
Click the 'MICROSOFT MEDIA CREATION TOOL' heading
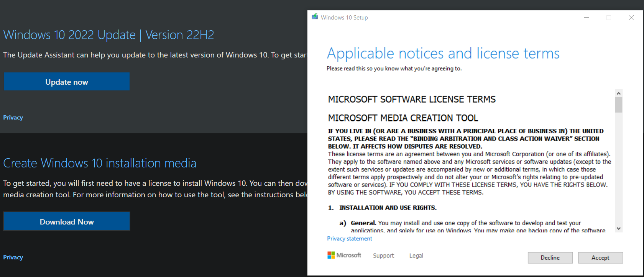coord(403,118)
